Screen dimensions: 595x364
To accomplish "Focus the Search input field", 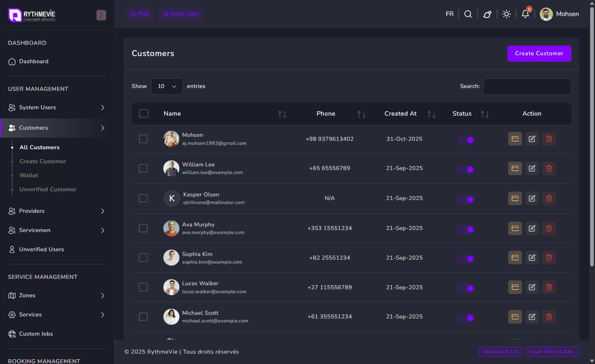I will [527, 86].
